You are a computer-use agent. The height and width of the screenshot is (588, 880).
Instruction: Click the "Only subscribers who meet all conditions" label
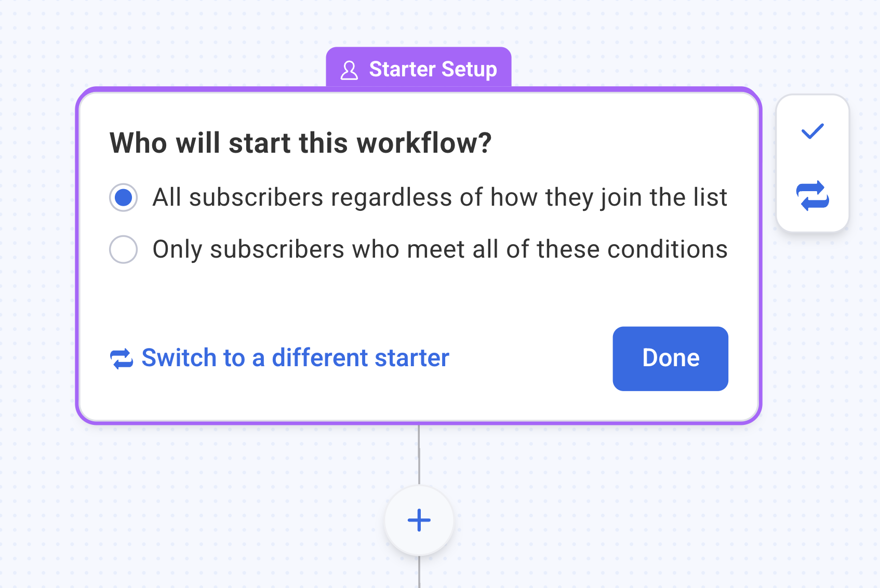(439, 249)
